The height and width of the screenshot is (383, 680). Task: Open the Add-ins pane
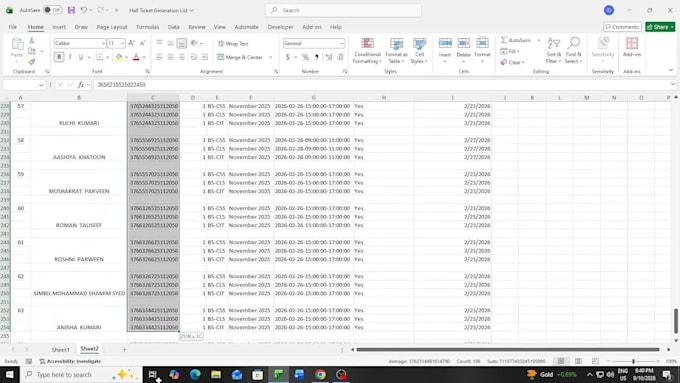[x=632, y=47]
